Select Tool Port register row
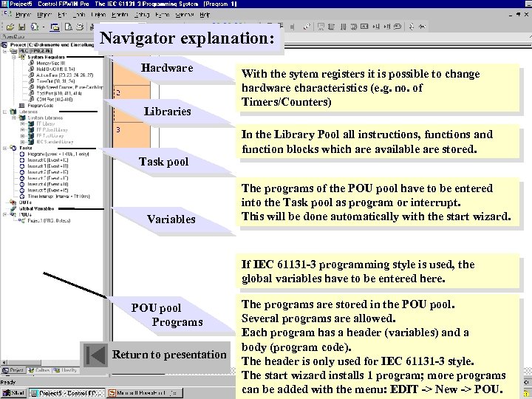This screenshot has height=399, width=532. (x=54, y=93)
